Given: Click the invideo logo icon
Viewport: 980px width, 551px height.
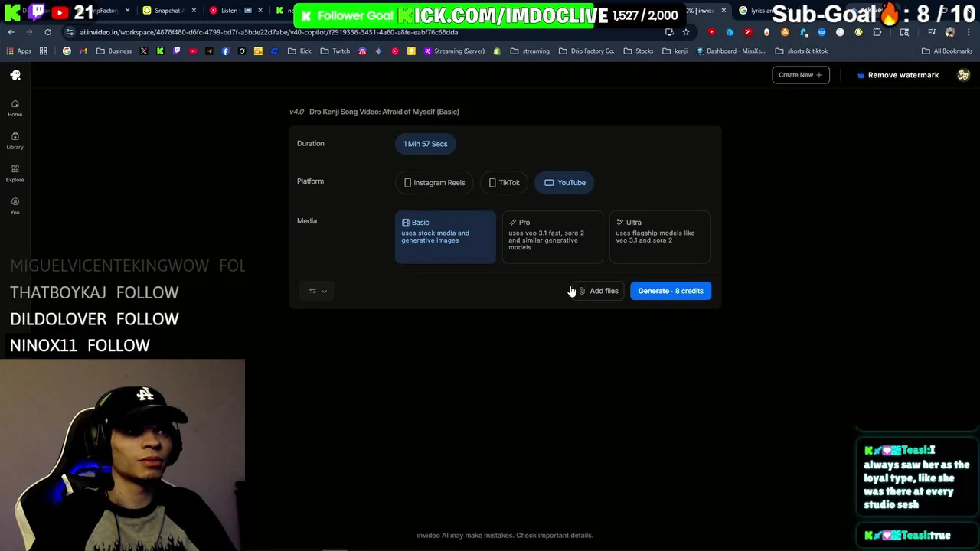Looking at the screenshot, I should 15,75.
